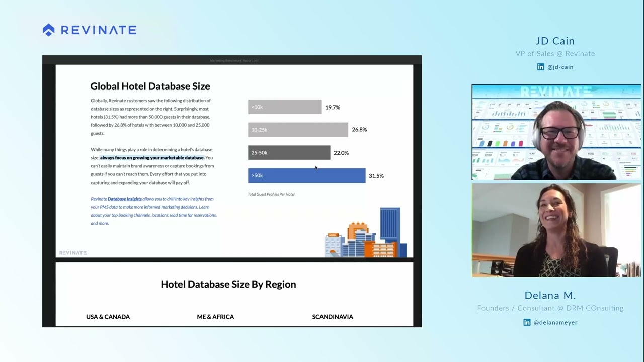The width and height of the screenshot is (644, 362).
Task: Click the 25-50k dark gray bar
Action: tap(289, 153)
